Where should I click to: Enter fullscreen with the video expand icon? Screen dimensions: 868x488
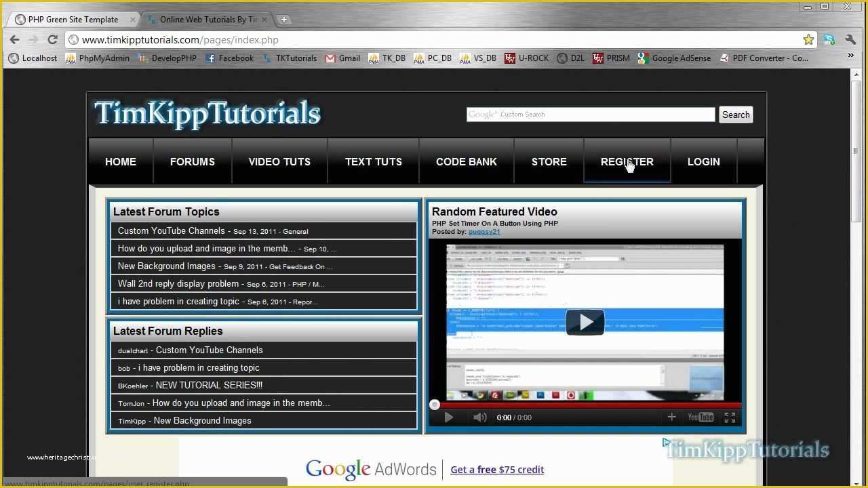730,418
